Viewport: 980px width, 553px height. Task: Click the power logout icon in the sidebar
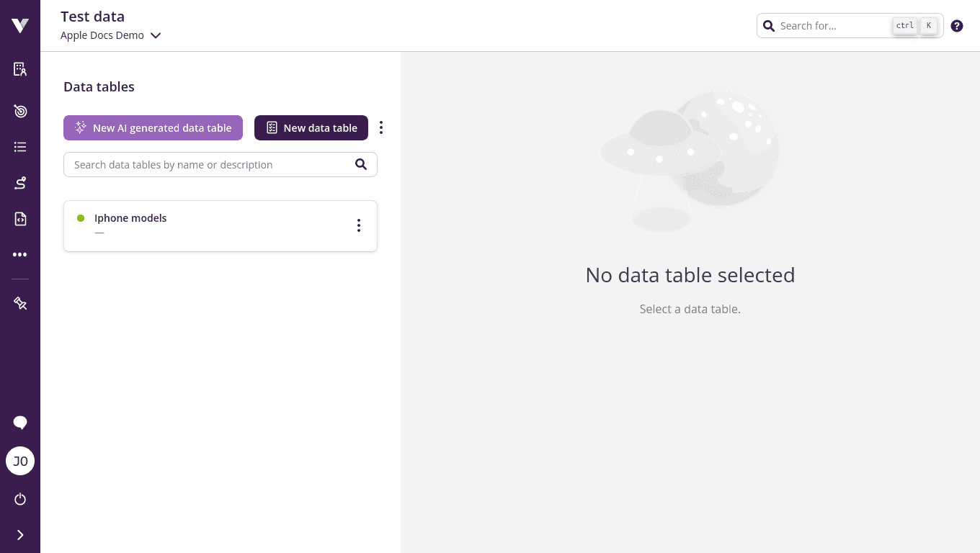click(x=19, y=499)
